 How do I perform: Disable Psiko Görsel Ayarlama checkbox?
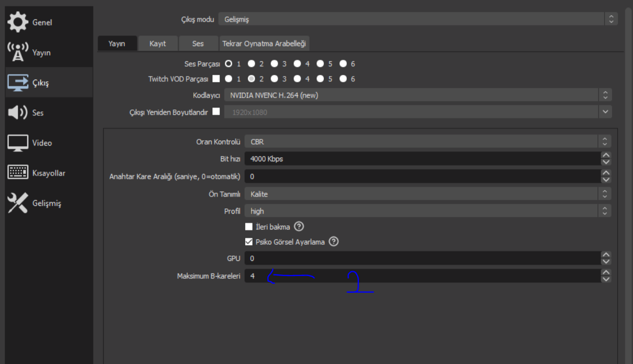point(249,242)
